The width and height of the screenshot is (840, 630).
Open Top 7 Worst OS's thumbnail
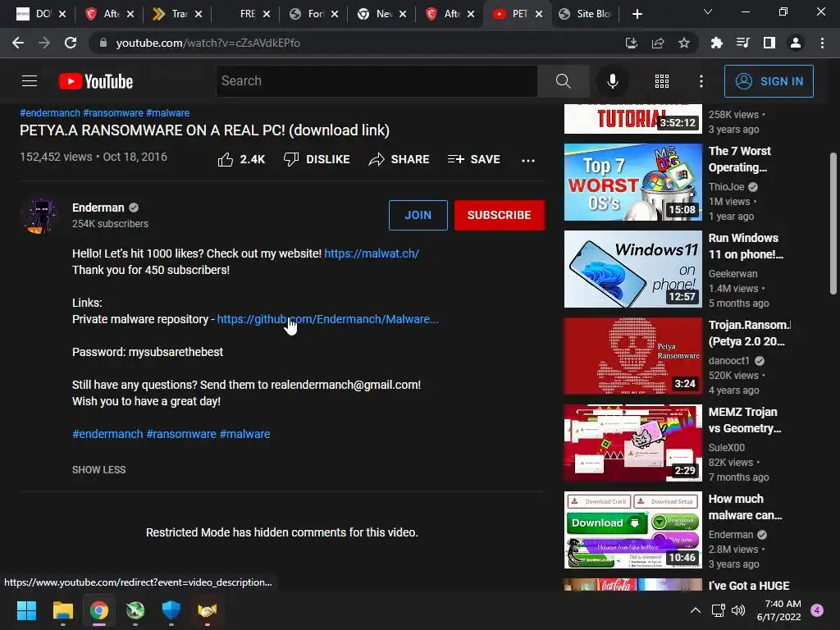point(632,182)
